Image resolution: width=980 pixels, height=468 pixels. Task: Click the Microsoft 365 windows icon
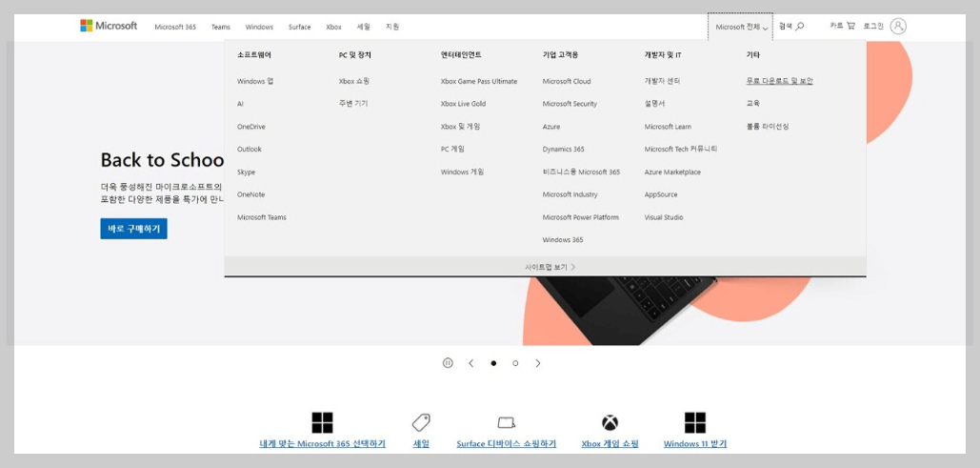pyautogui.click(x=323, y=423)
